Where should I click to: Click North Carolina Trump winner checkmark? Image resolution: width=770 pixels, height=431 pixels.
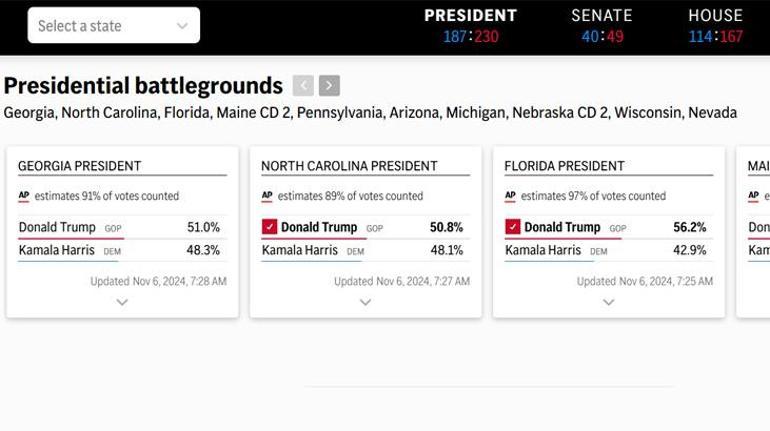269,227
